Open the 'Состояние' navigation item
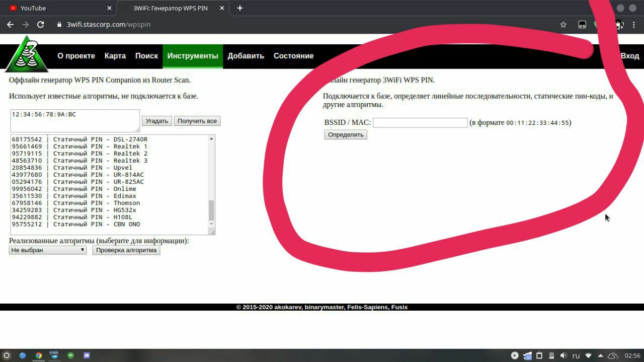 [293, 56]
